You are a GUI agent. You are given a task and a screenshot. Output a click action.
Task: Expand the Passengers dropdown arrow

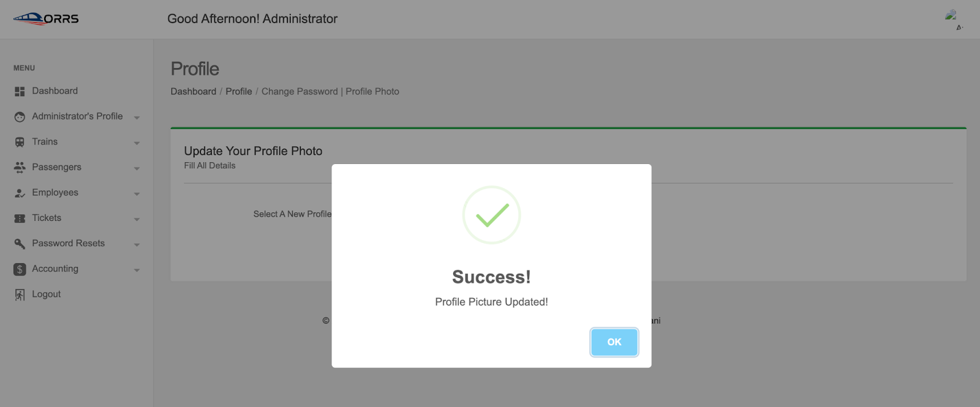137,168
